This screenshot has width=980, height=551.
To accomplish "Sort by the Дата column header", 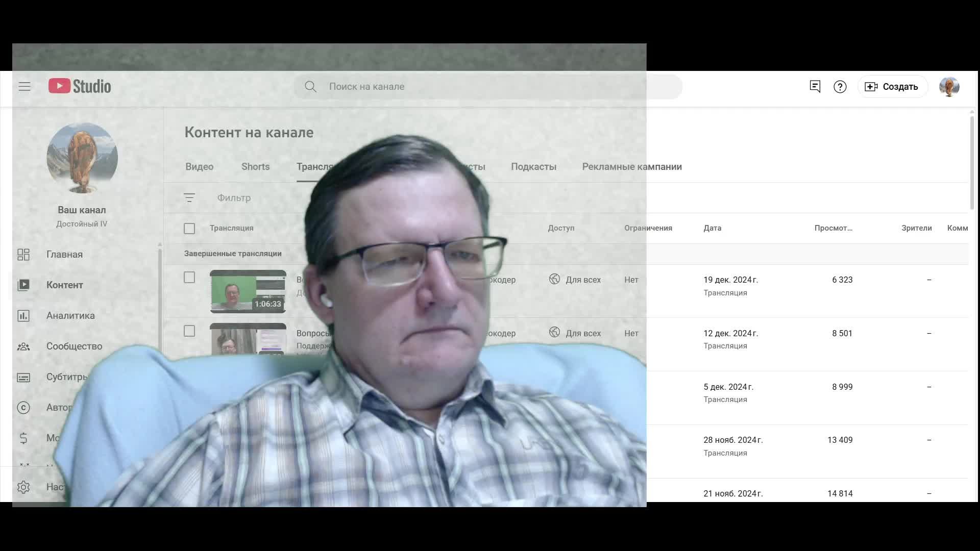I will pos(712,228).
